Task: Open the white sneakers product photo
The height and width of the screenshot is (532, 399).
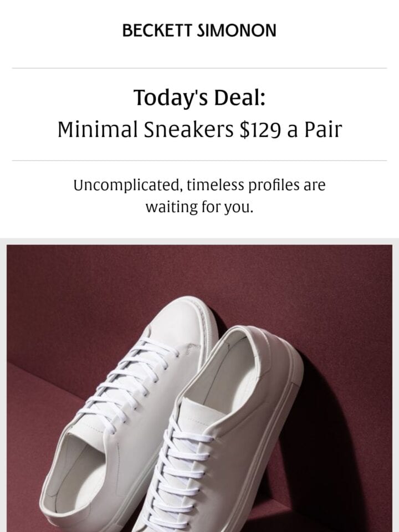Action: click(199, 388)
